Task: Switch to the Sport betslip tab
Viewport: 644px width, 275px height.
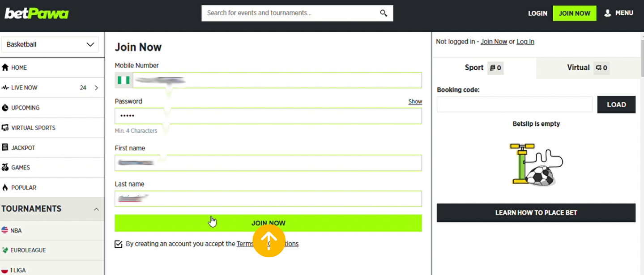Action: 484,68
